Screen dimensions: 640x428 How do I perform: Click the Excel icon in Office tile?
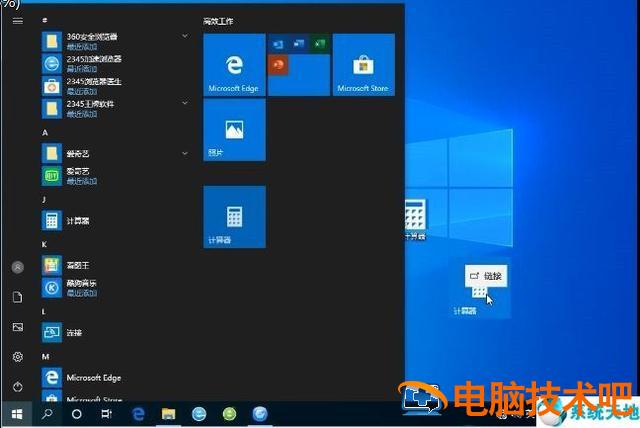pyautogui.click(x=320, y=44)
